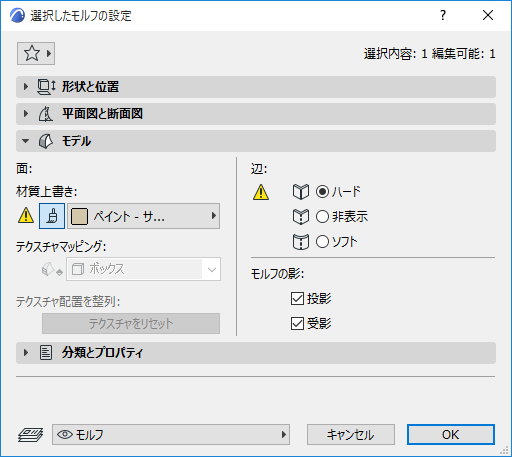Click the material override warning triangle
The image size is (512, 457).
[26, 216]
